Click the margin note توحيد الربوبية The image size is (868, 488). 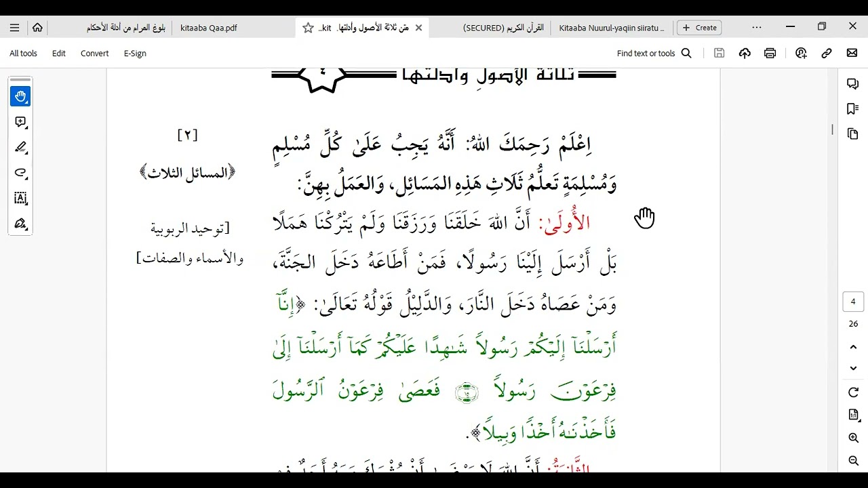click(x=190, y=228)
